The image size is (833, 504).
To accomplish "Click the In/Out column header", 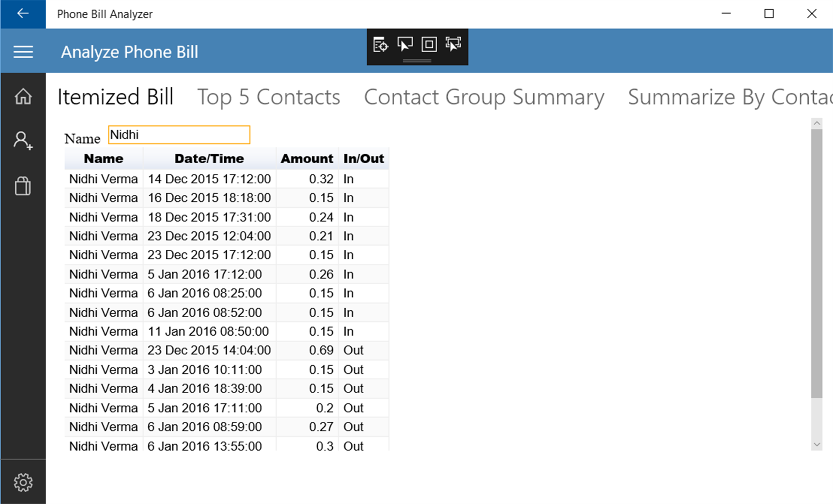I will [x=363, y=158].
